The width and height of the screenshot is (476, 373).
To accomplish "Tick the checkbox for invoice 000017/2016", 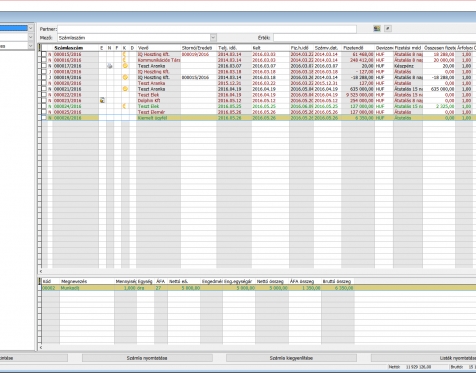I will click(x=44, y=66).
